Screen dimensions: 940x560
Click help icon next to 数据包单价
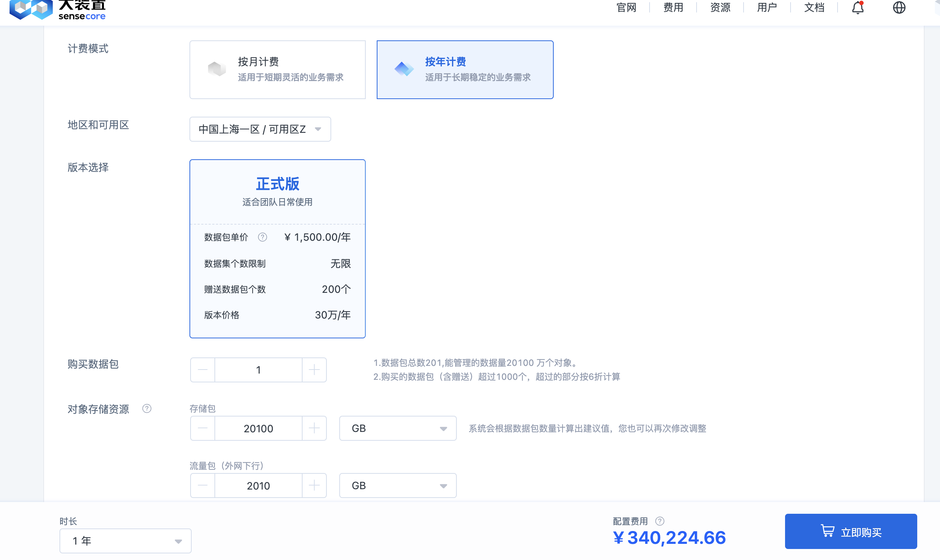263,237
